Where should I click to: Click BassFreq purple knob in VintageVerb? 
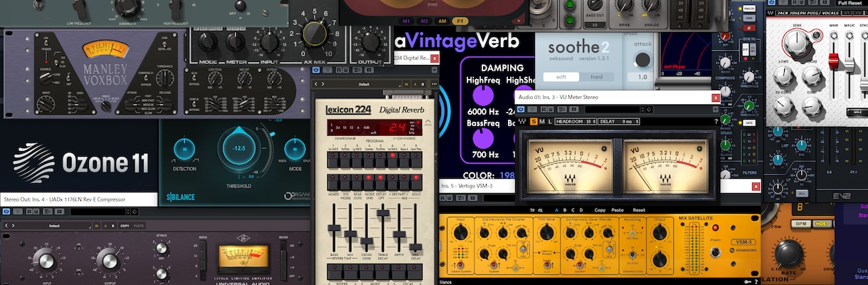coord(482,137)
